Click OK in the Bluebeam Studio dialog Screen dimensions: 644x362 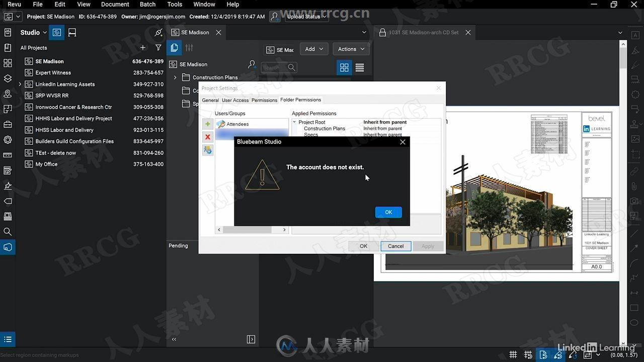(388, 212)
